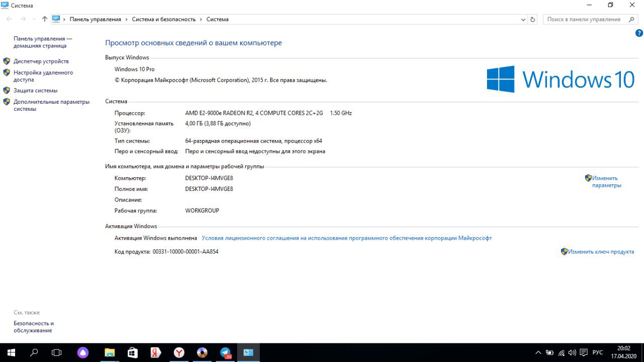
Task: Click product code 00331-10000-00001-AA854
Action: click(x=185, y=252)
